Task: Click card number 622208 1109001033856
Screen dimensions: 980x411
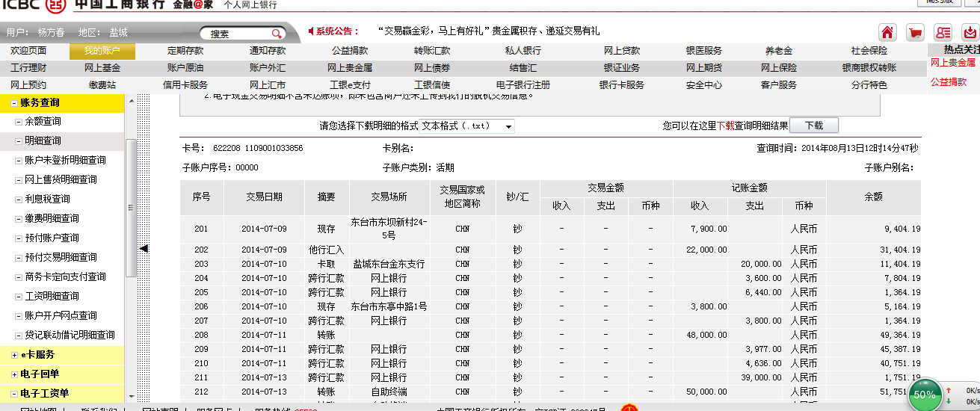Action: tap(258, 149)
